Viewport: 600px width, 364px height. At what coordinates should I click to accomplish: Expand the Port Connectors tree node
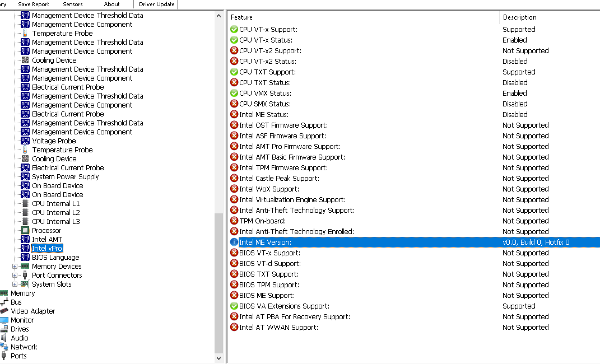pos(15,276)
